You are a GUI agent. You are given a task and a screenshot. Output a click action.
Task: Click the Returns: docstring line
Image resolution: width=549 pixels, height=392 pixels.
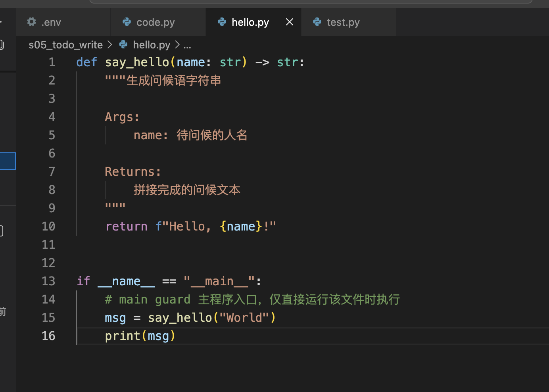click(x=133, y=172)
